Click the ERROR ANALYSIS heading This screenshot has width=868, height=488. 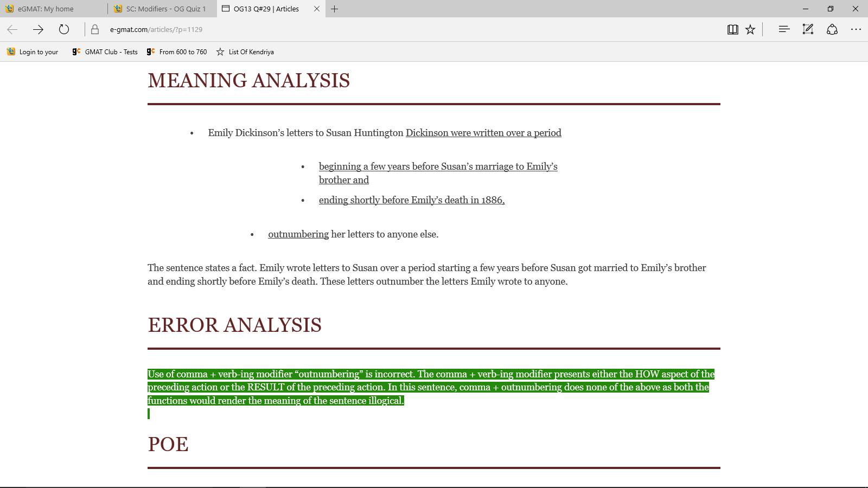click(234, 325)
